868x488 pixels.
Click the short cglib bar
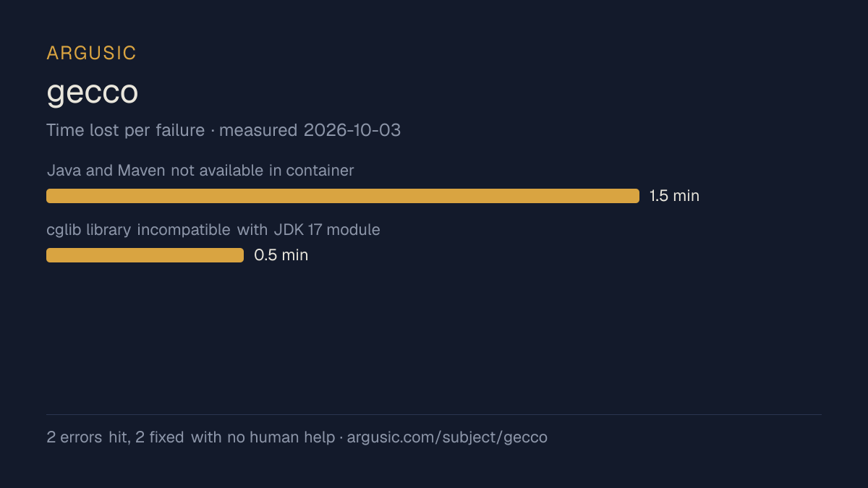(x=145, y=255)
